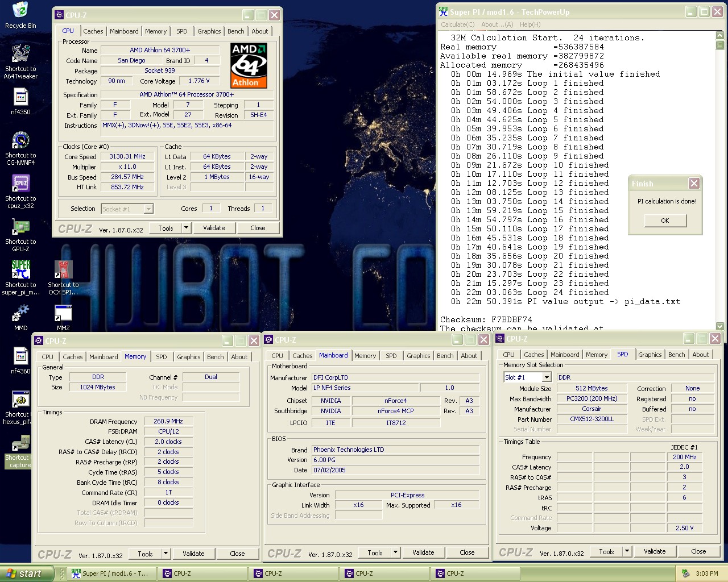The width and height of the screenshot is (728, 582).
Task: Click Validate in the Memory CPU-Z window
Action: click(x=193, y=554)
